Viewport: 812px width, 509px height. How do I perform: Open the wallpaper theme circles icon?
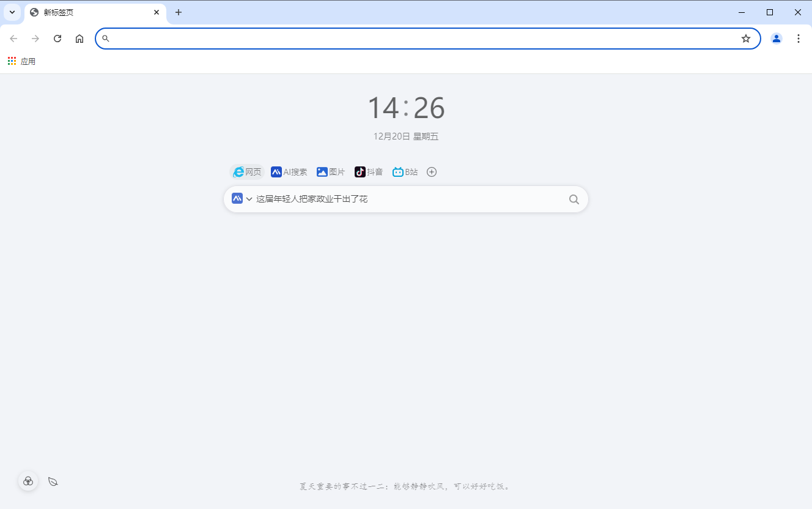pos(28,481)
